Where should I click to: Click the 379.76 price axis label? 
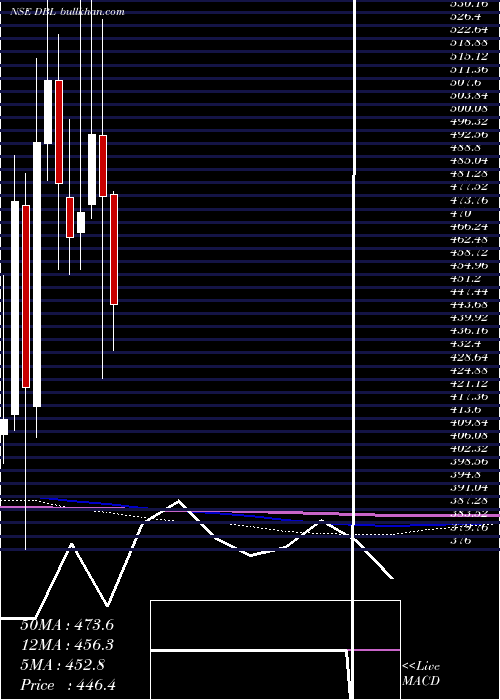470,528
